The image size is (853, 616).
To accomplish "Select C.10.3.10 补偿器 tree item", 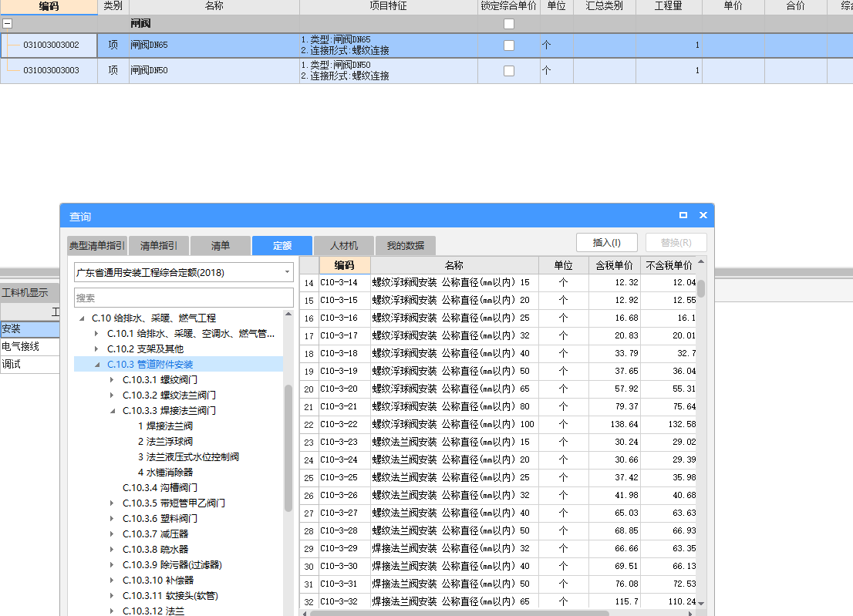I will (158, 580).
